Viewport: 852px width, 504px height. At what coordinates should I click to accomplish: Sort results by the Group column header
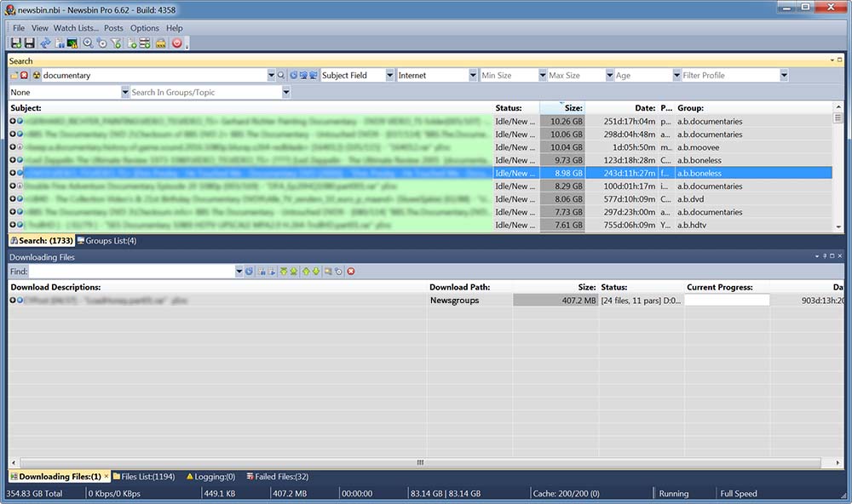(754, 107)
